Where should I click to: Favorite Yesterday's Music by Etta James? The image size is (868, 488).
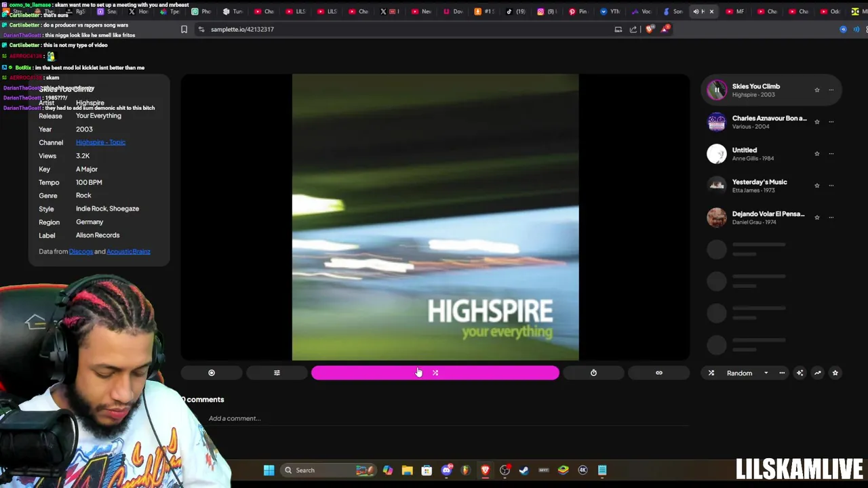coord(817,186)
